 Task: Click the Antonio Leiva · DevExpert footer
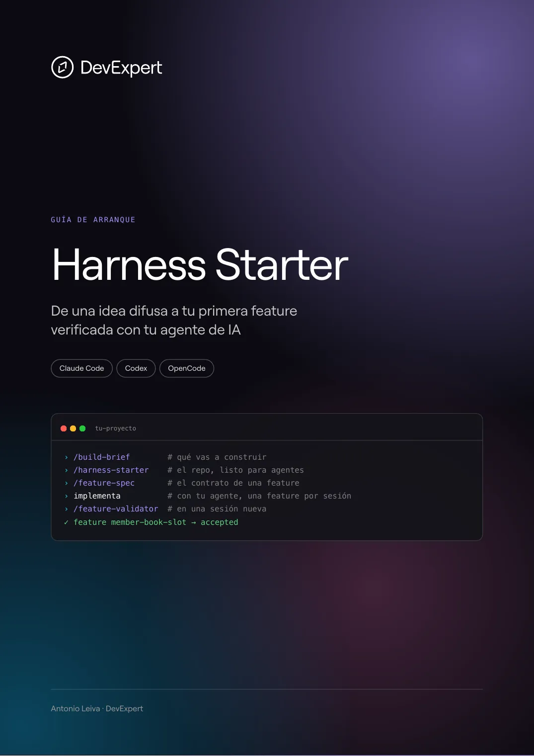coord(97,709)
